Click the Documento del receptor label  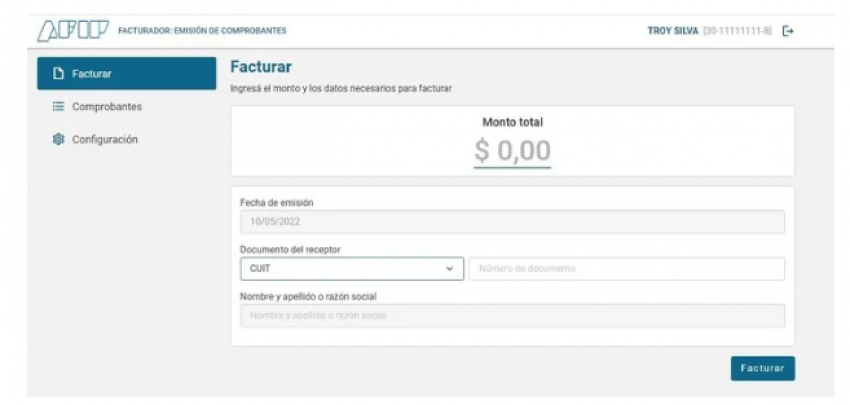pos(290,250)
